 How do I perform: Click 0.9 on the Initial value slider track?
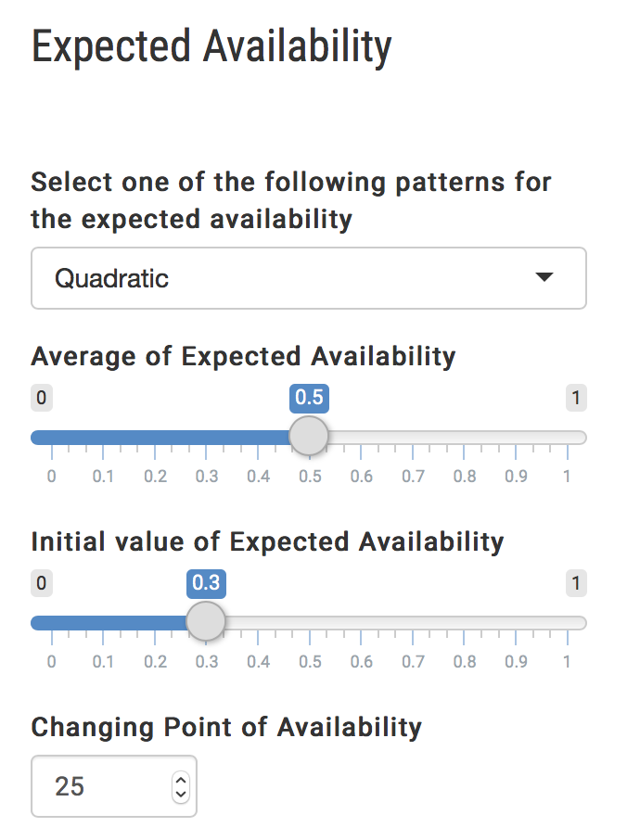515,623
